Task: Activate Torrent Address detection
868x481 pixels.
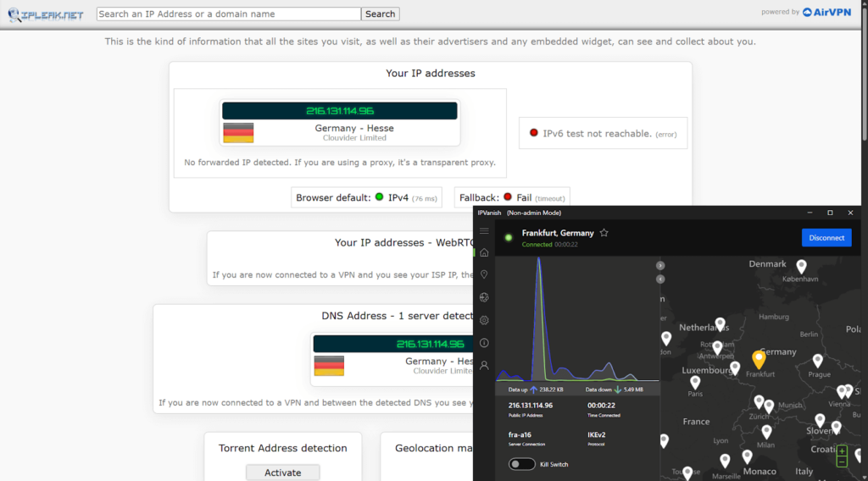Action: pos(282,473)
